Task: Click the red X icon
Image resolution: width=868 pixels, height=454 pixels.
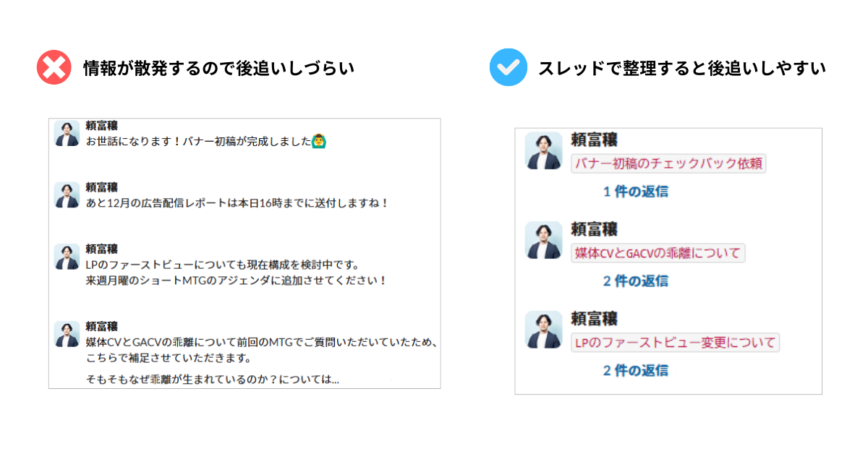Action: (x=54, y=68)
